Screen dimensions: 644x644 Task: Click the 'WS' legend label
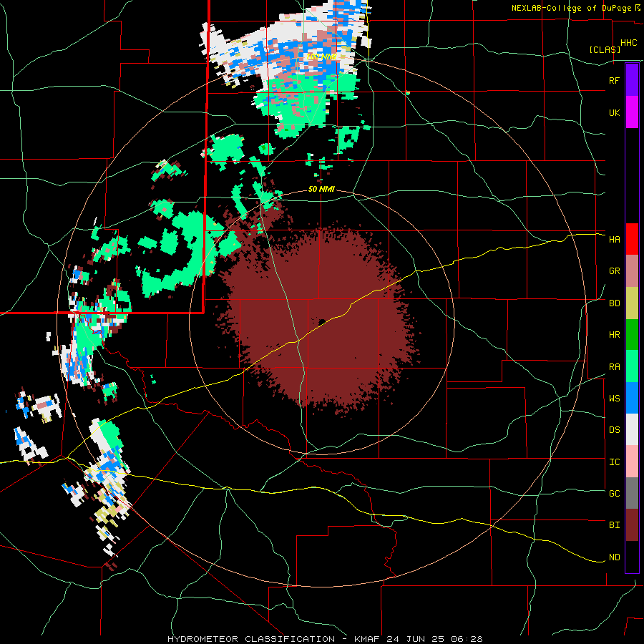click(614, 399)
